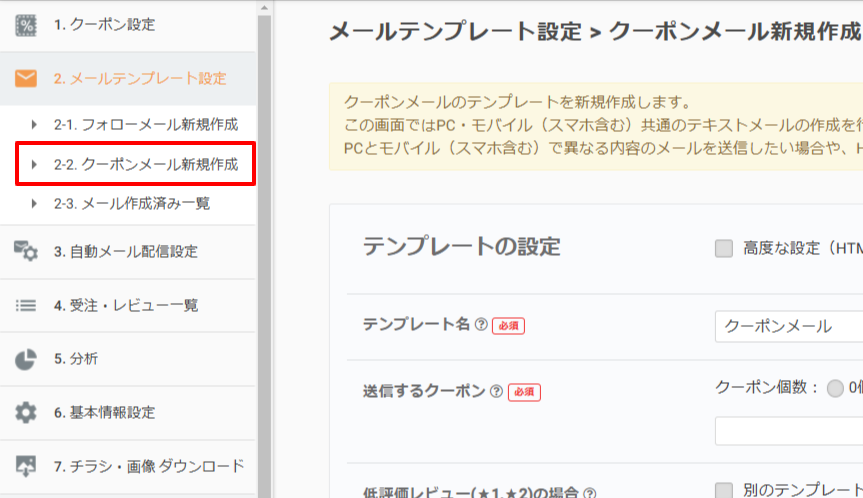The height and width of the screenshot is (498, 863).
Task: Expand arrow next to 2-2. クーポンメール新規作成
Action: [34, 164]
